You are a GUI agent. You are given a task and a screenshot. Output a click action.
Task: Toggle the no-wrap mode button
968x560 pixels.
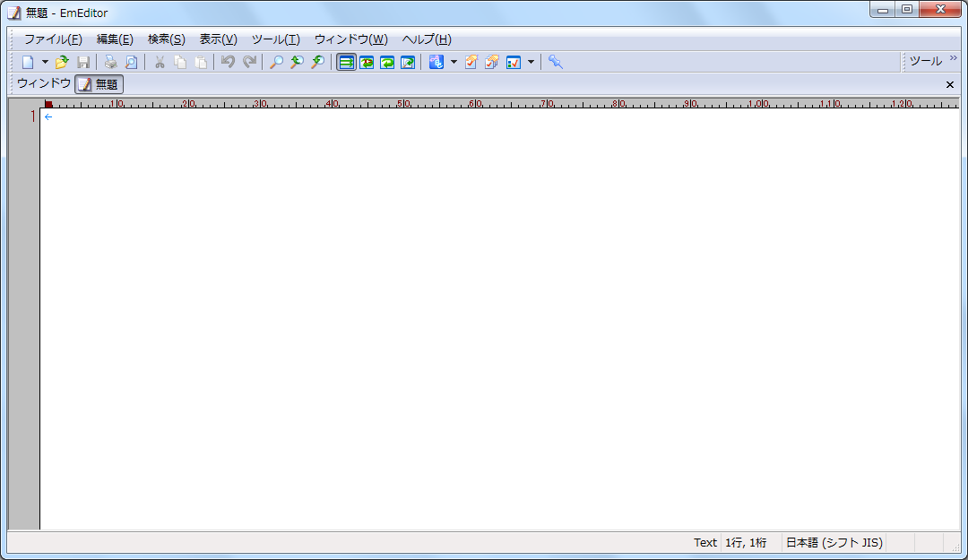click(x=346, y=62)
